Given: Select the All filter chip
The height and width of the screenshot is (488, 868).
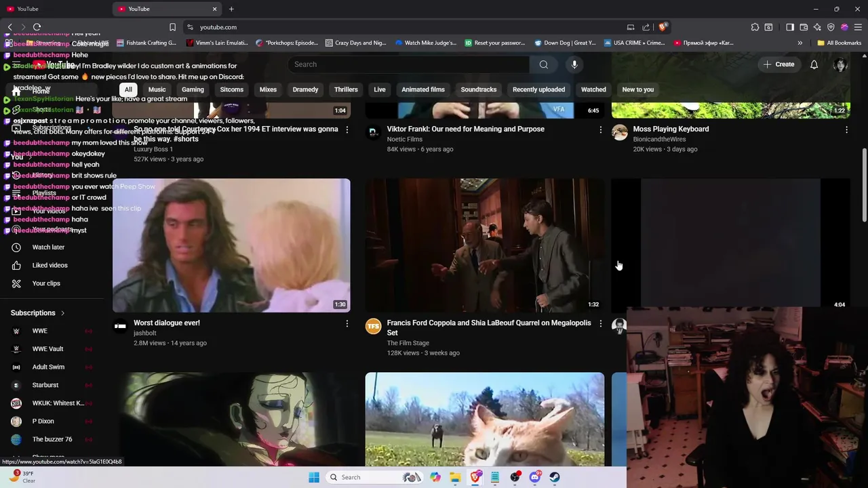Looking at the screenshot, I should tap(128, 89).
